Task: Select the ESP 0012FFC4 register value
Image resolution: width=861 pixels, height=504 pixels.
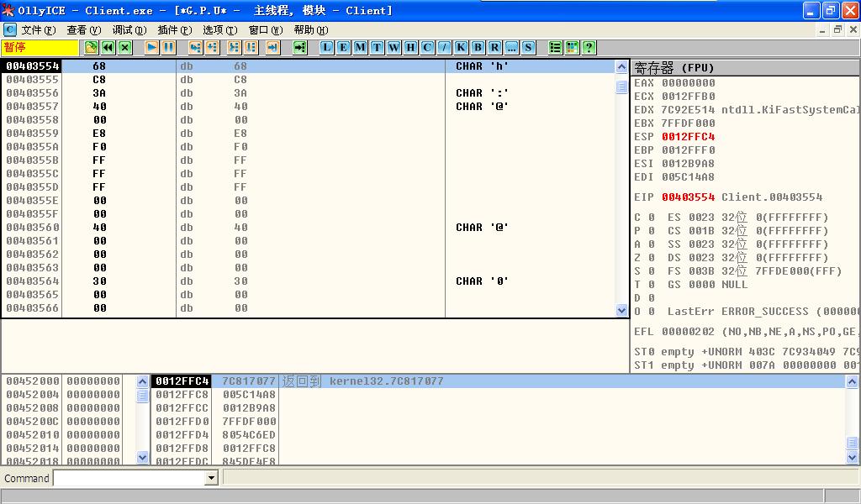Action: coord(688,137)
